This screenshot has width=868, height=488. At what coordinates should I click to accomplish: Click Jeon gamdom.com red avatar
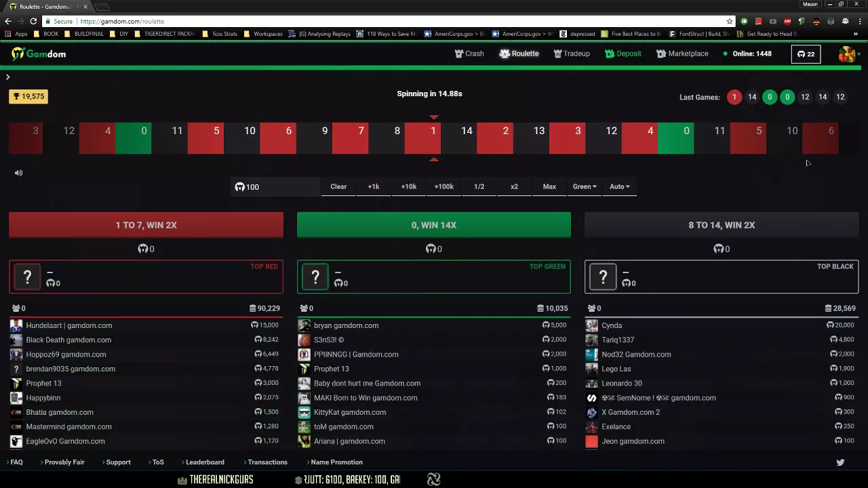pyautogui.click(x=592, y=441)
